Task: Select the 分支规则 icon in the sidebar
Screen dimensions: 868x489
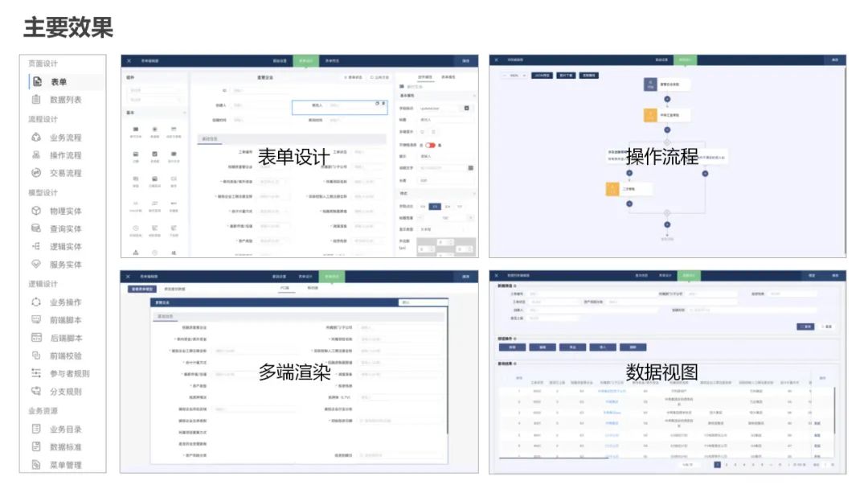Action: [56, 392]
